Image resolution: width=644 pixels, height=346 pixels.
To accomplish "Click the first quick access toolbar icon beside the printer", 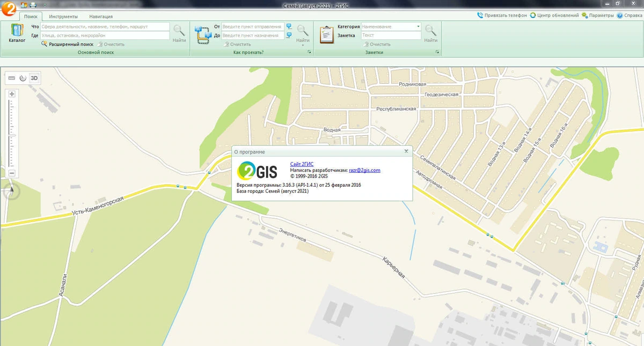I will [24, 5].
